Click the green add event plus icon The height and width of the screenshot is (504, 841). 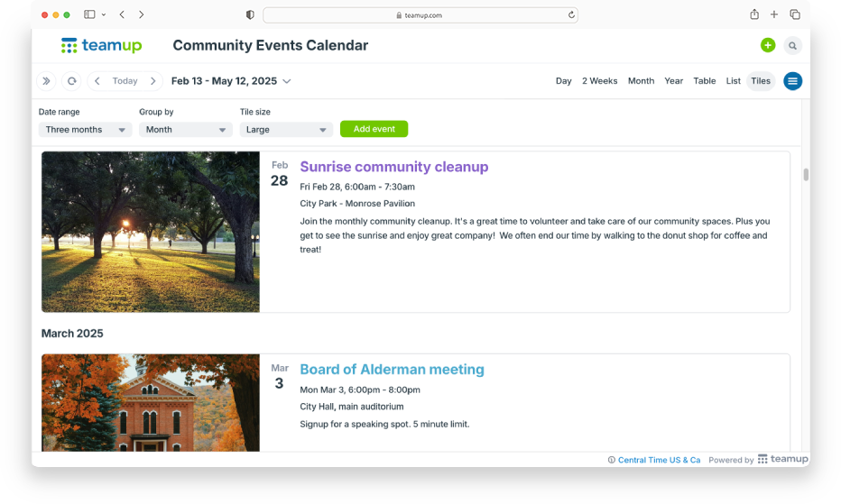pyautogui.click(x=767, y=45)
